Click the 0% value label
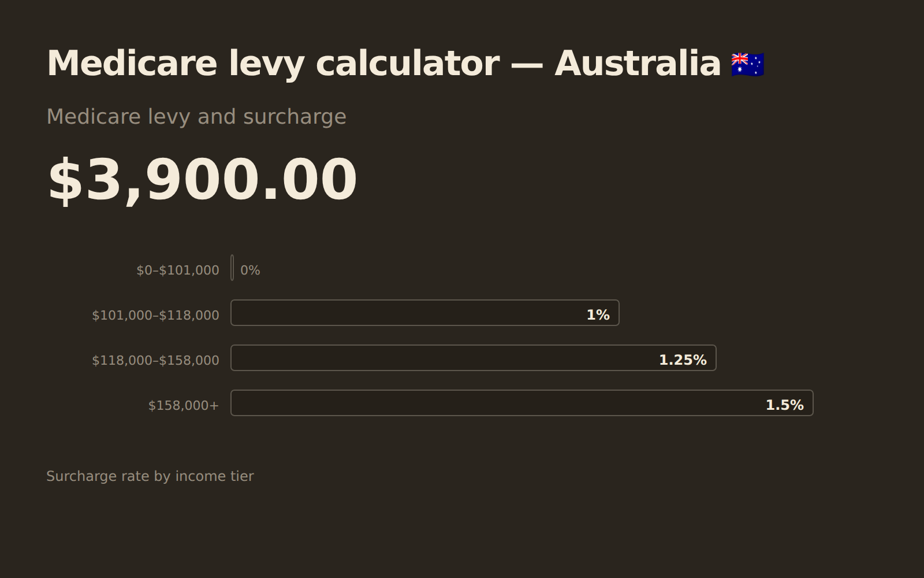The height and width of the screenshot is (578, 924). (250, 270)
